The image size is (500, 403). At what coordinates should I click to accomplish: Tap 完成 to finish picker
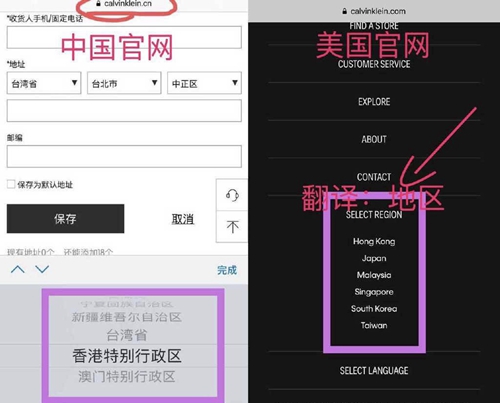[x=227, y=270]
